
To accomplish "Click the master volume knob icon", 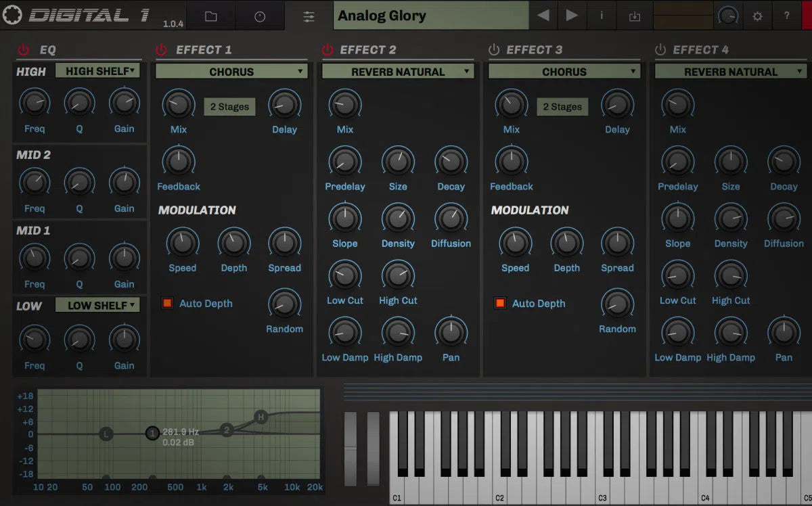I will pyautogui.click(x=729, y=15).
